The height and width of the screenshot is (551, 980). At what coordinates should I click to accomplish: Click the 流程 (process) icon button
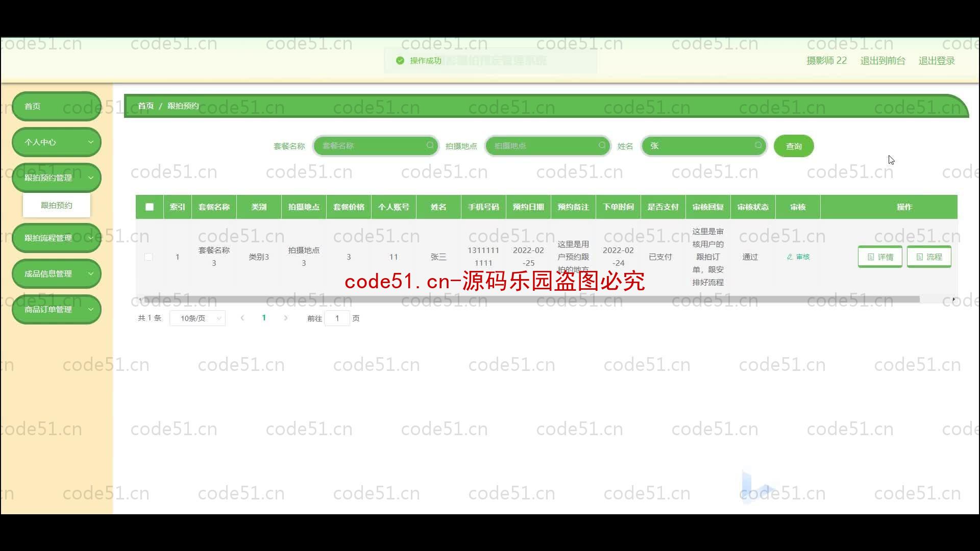pyautogui.click(x=929, y=256)
